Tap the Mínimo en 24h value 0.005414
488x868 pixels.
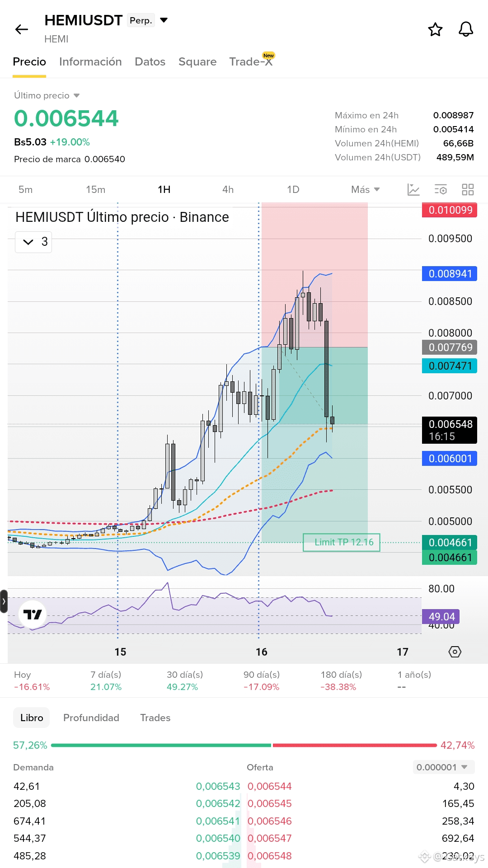pos(453,129)
